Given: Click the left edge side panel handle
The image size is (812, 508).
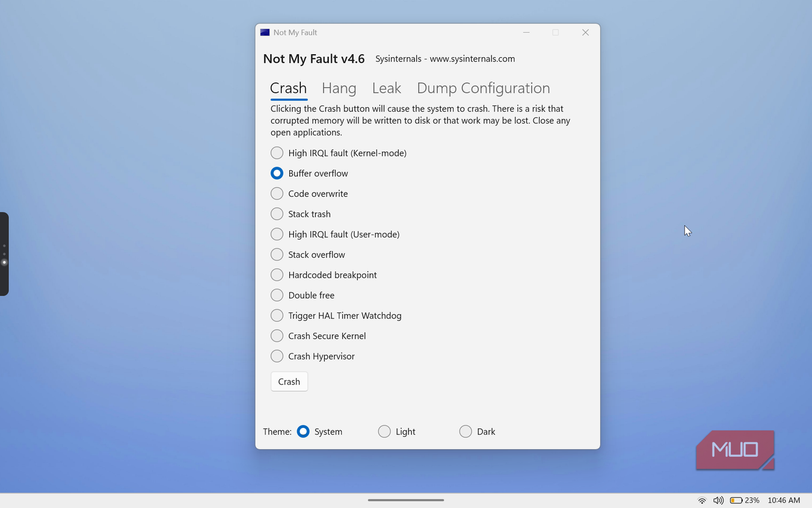Looking at the screenshot, I should (x=4, y=254).
